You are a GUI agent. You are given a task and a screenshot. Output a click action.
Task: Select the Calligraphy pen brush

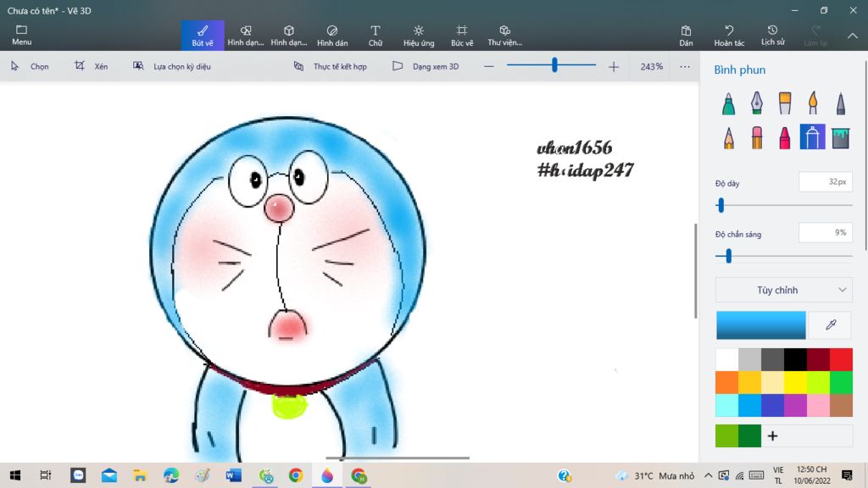click(757, 103)
